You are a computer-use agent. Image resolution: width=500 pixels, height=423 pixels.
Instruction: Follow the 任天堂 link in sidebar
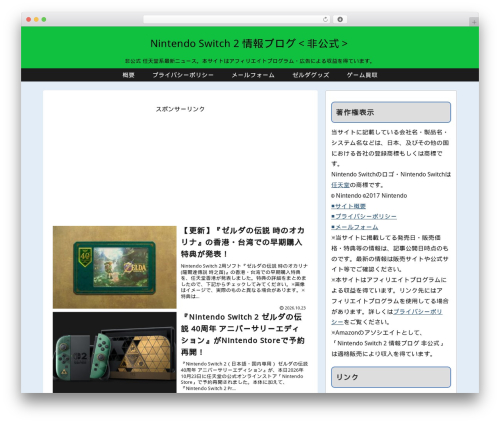[340, 185]
